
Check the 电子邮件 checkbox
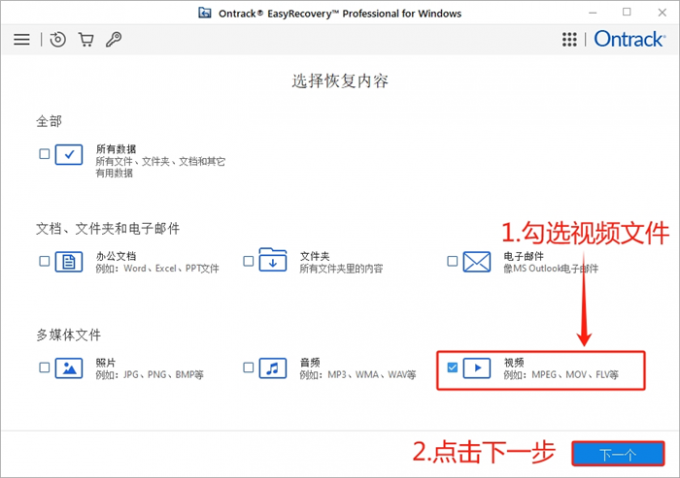pyautogui.click(x=452, y=261)
